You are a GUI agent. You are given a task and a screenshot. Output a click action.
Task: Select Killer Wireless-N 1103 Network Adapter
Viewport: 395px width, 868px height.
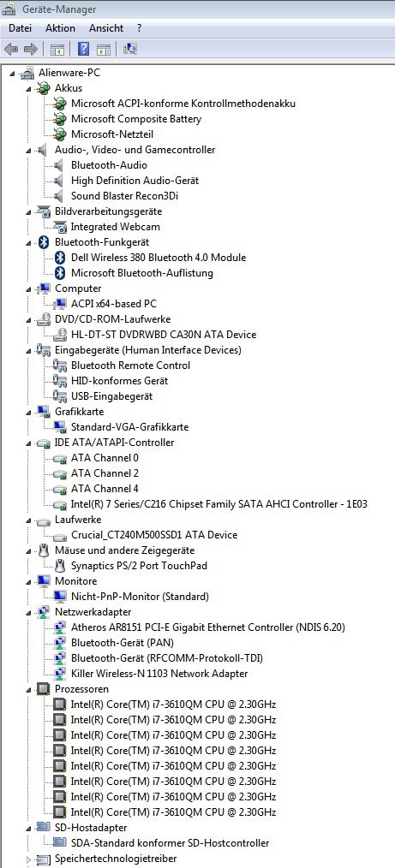coord(159,674)
